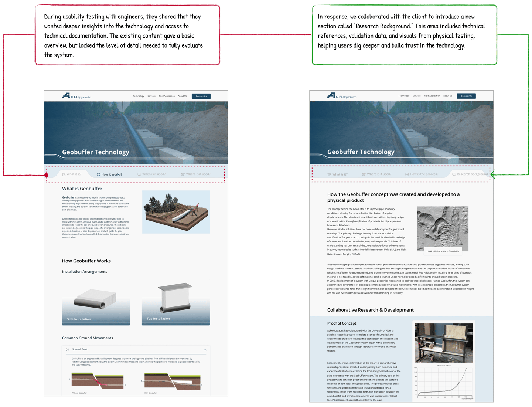This screenshot has width=532, height=407.
Task: Open 'Technology' nav link in left mockup
Action: click(x=139, y=96)
